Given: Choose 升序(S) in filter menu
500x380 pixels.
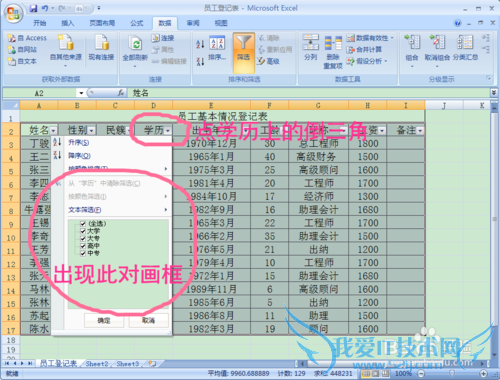Looking at the screenshot, I should pos(112,143).
